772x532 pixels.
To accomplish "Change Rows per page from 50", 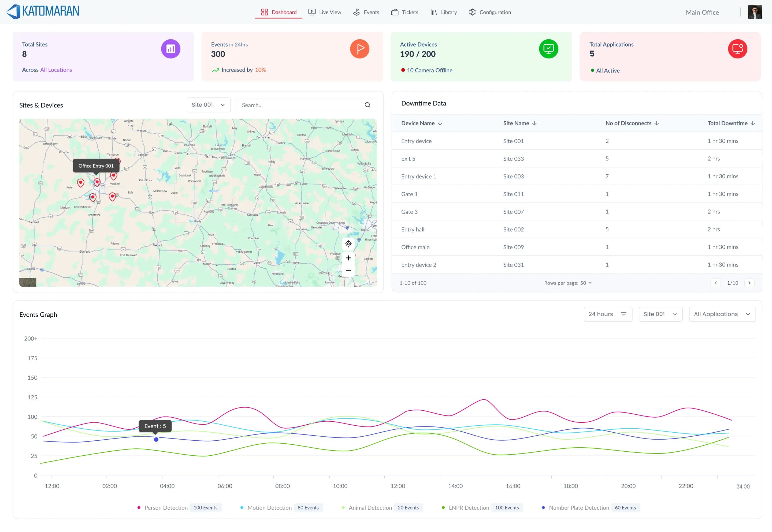I will (x=586, y=283).
